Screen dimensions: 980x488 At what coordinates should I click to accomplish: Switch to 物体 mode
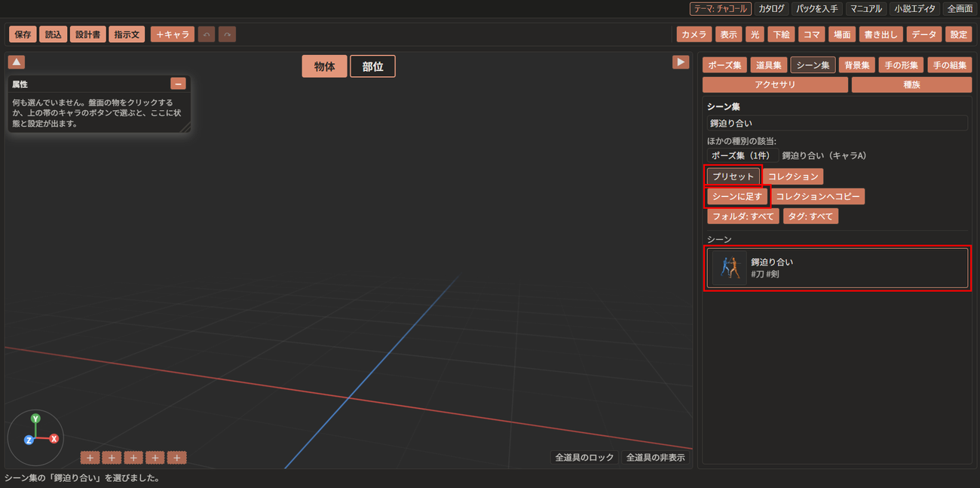325,66
